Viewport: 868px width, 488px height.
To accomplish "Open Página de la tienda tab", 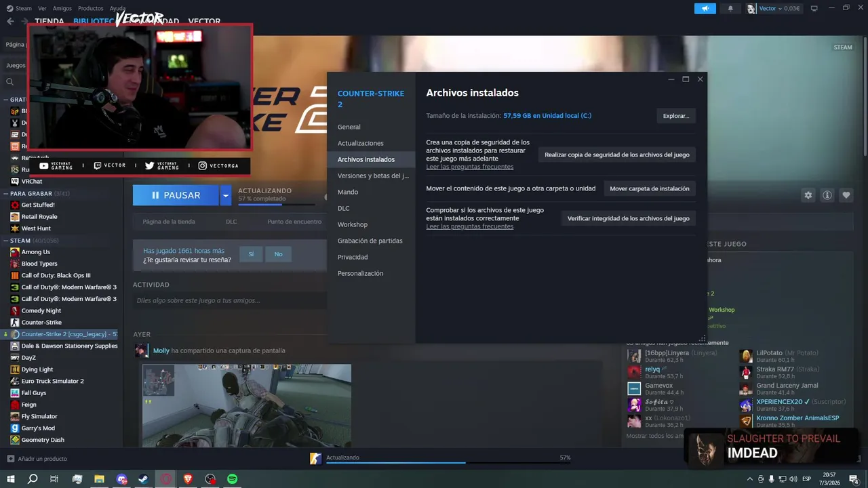I will pyautogui.click(x=169, y=222).
